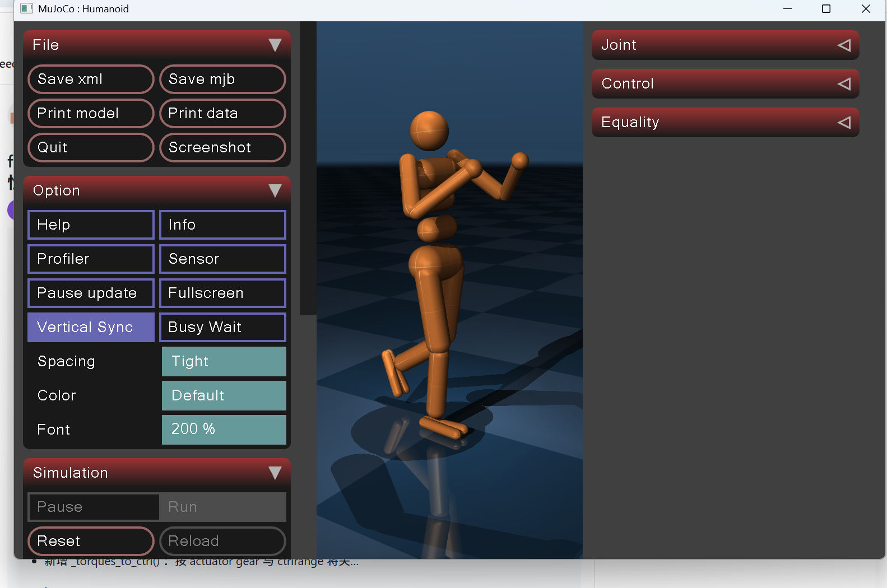Toggle the Help overlay
887x588 pixels.
tap(91, 225)
